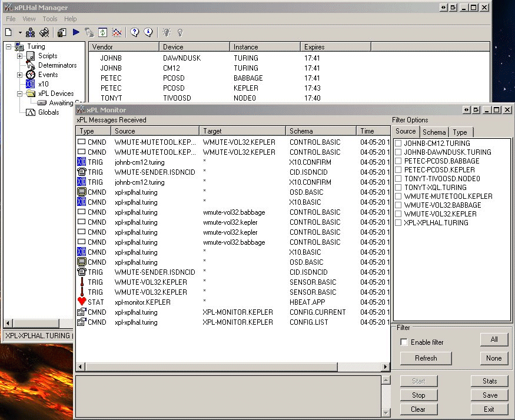Screen dimensions: 515x420
Task: Select the x10 node in the tree
Action: pyautogui.click(x=43, y=84)
